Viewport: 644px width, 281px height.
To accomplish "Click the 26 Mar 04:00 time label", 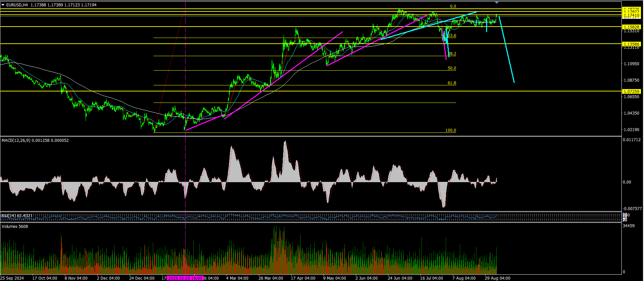I will pos(271,278).
